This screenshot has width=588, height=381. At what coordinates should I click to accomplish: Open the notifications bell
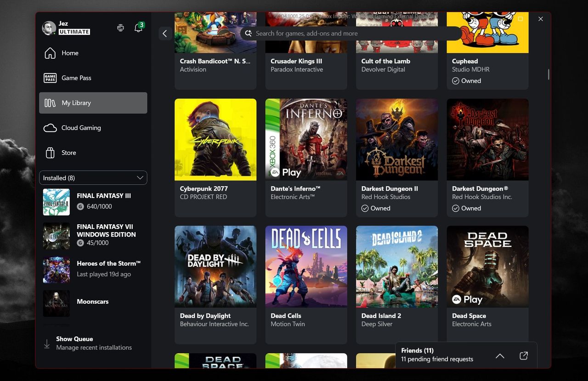[x=138, y=28]
